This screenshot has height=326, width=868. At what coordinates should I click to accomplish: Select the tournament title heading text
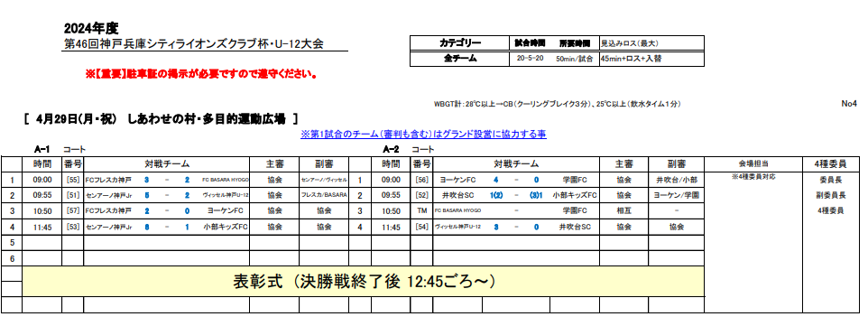(194, 44)
